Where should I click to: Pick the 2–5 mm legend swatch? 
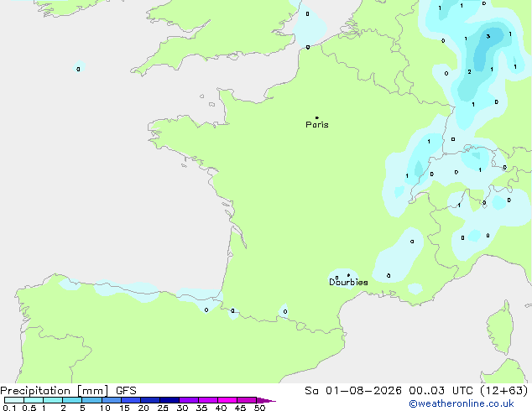(72, 400)
